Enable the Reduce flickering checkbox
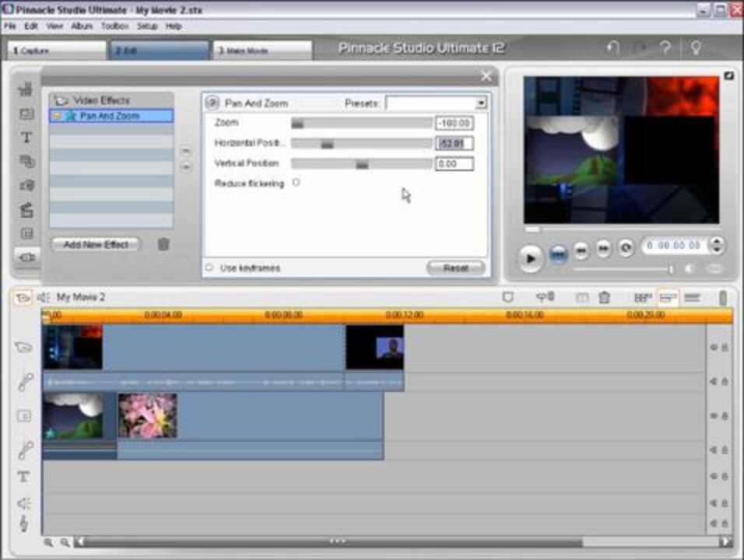The image size is (744, 560). [x=296, y=183]
